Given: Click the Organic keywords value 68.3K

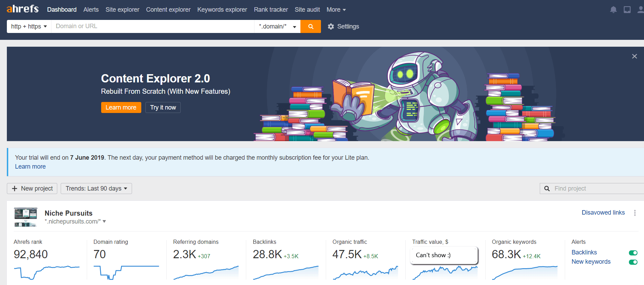Looking at the screenshot, I should [506, 254].
